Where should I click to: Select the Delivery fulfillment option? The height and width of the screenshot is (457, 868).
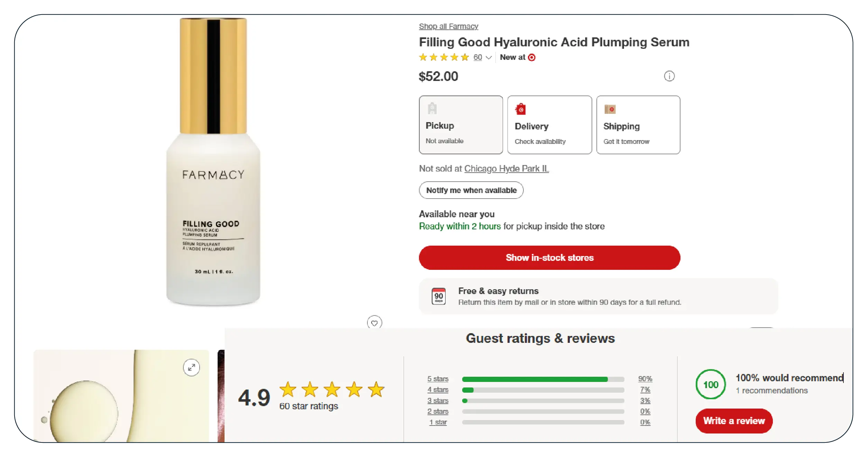pyautogui.click(x=549, y=125)
